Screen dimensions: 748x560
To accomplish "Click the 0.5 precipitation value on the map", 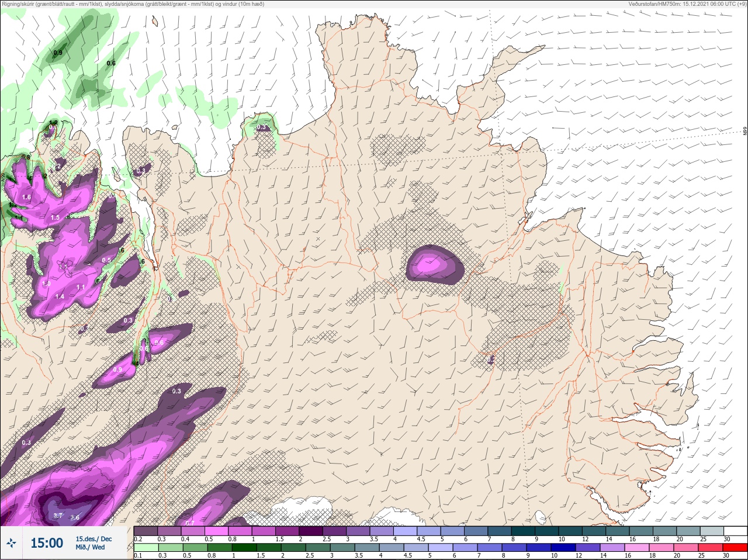I will pos(106,261).
